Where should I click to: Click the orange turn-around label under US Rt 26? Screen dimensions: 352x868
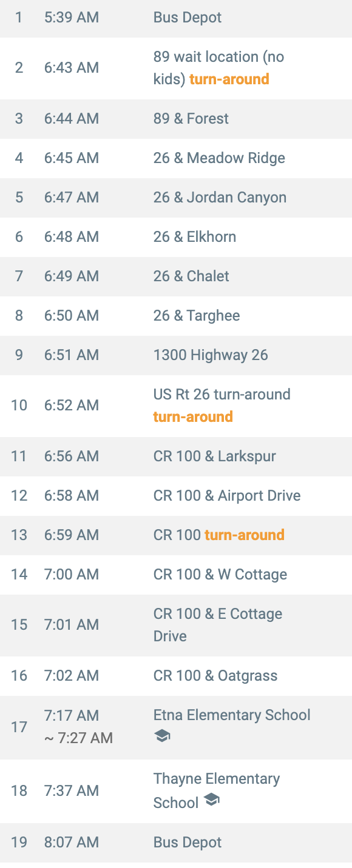coord(193,417)
